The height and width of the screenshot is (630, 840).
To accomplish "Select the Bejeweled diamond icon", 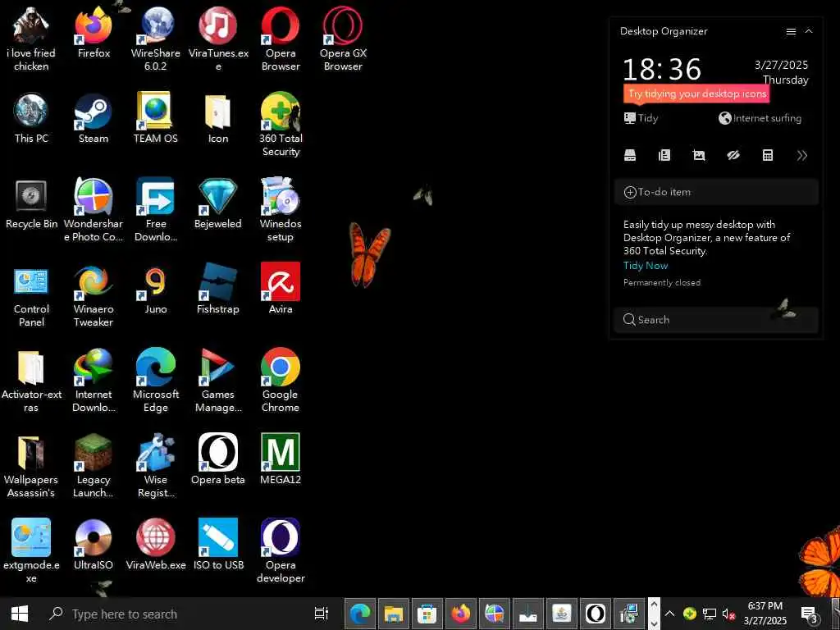I will 218,203.
